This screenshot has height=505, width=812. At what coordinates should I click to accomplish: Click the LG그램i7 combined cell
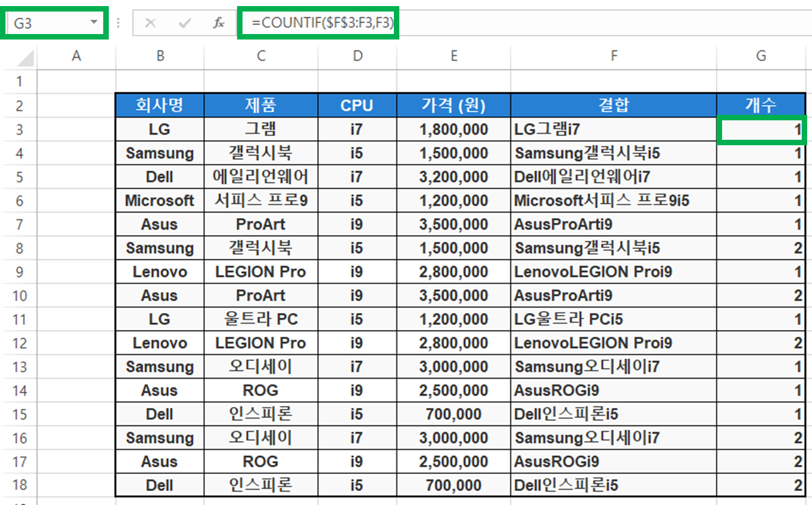click(x=614, y=129)
